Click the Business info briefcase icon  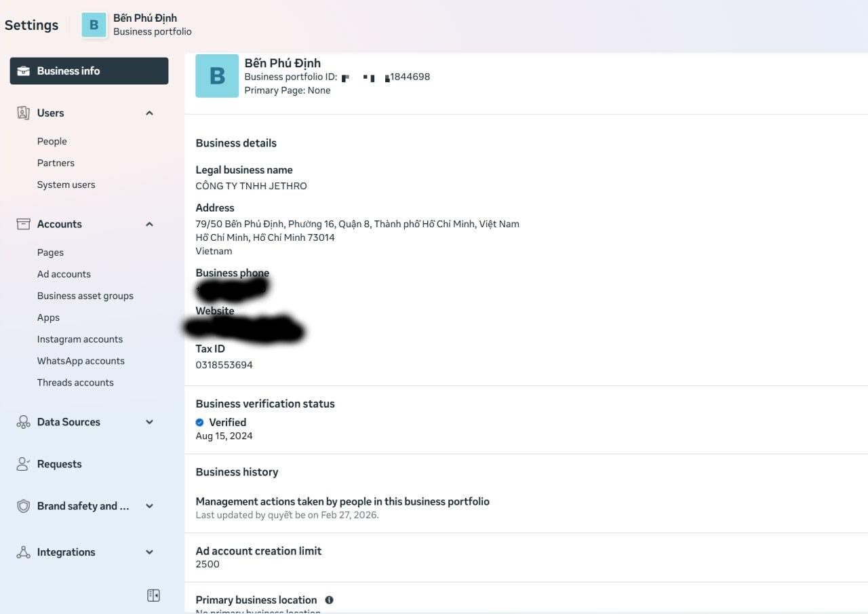click(x=24, y=71)
